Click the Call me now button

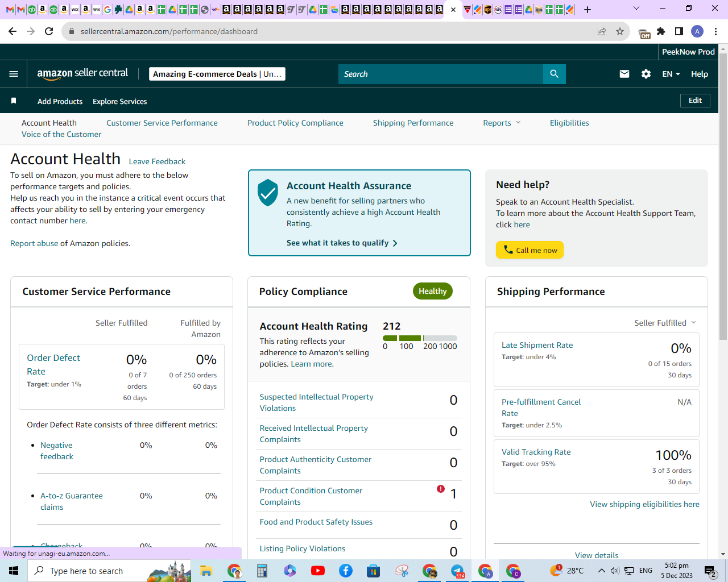pos(530,250)
